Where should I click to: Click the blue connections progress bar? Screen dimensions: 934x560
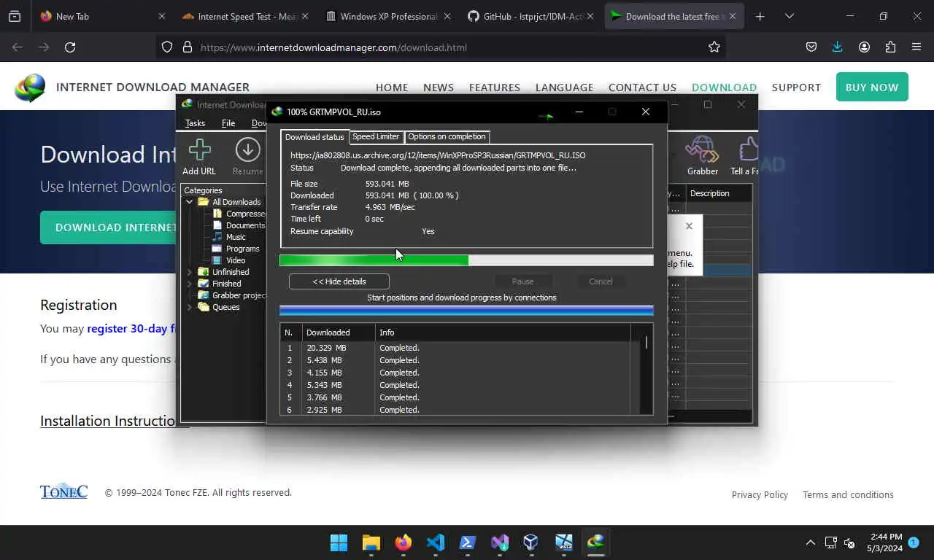[x=466, y=311]
